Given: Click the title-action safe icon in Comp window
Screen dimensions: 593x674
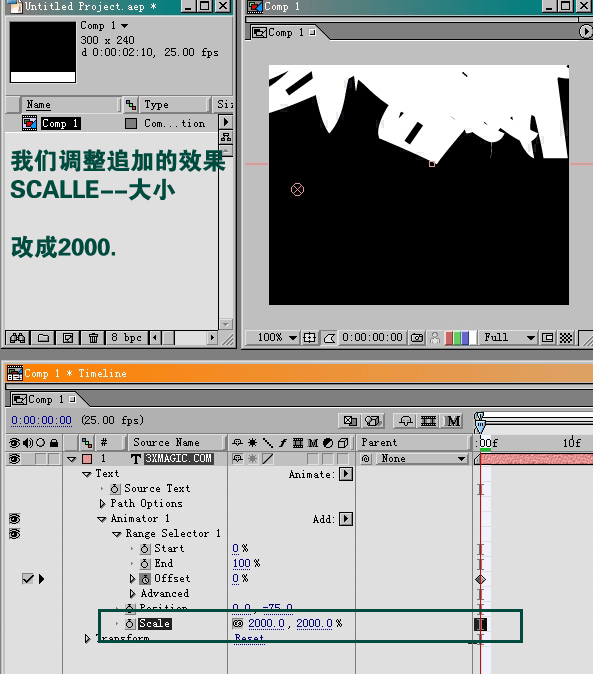Looking at the screenshot, I should pyautogui.click(x=309, y=337).
